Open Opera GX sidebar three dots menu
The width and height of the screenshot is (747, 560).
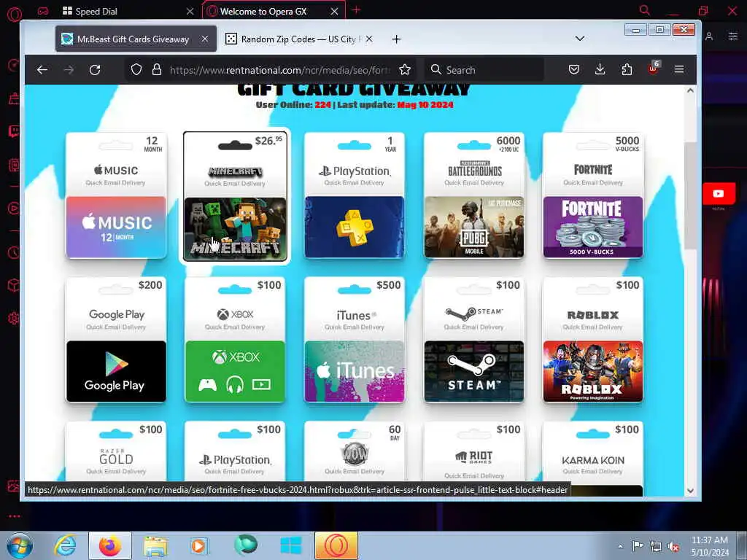tap(15, 516)
